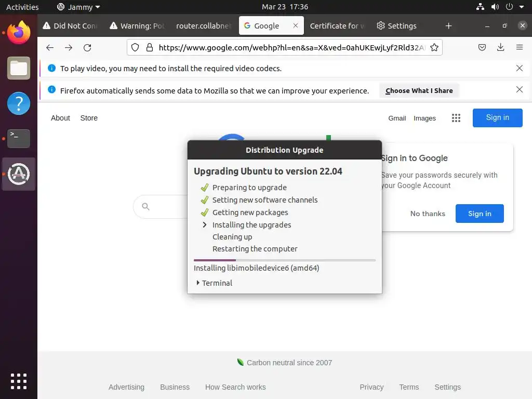
Task: Save page to Pocket
Action: [482, 47]
